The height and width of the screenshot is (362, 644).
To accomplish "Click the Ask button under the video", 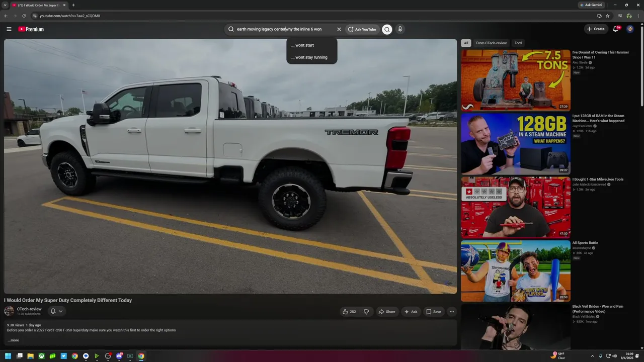I will pos(411,312).
